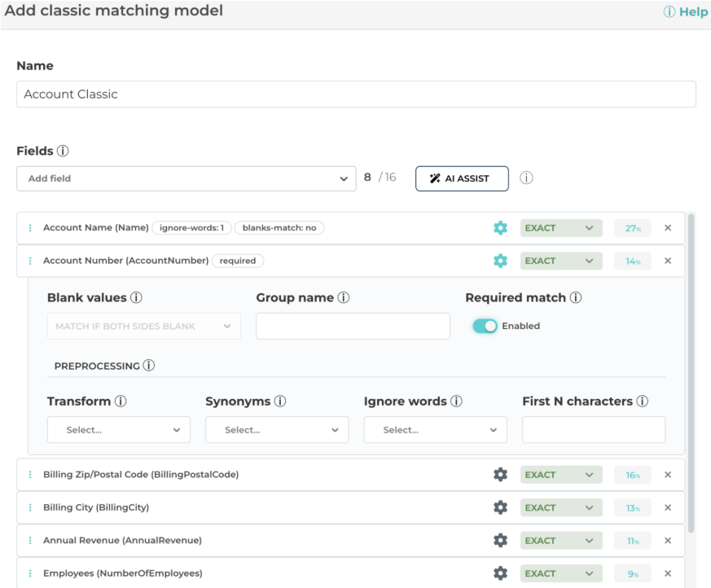Screen dimensions: 711x588
Task: Click the AI ASSIST button
Action: (462, 178)
